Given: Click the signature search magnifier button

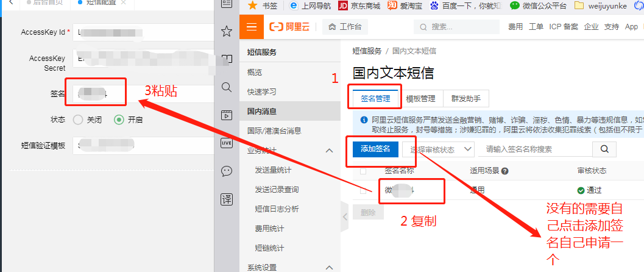Looking at the screenshot, I should pos(604,149).
